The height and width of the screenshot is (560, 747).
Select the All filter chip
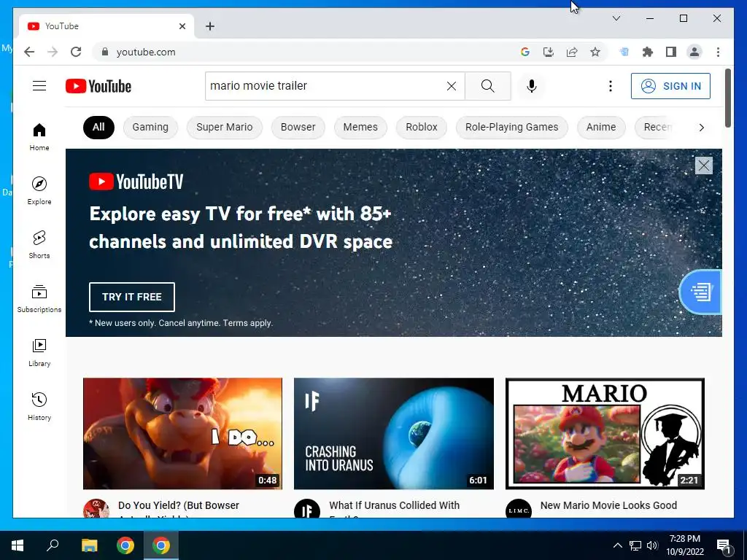point(98,127)
